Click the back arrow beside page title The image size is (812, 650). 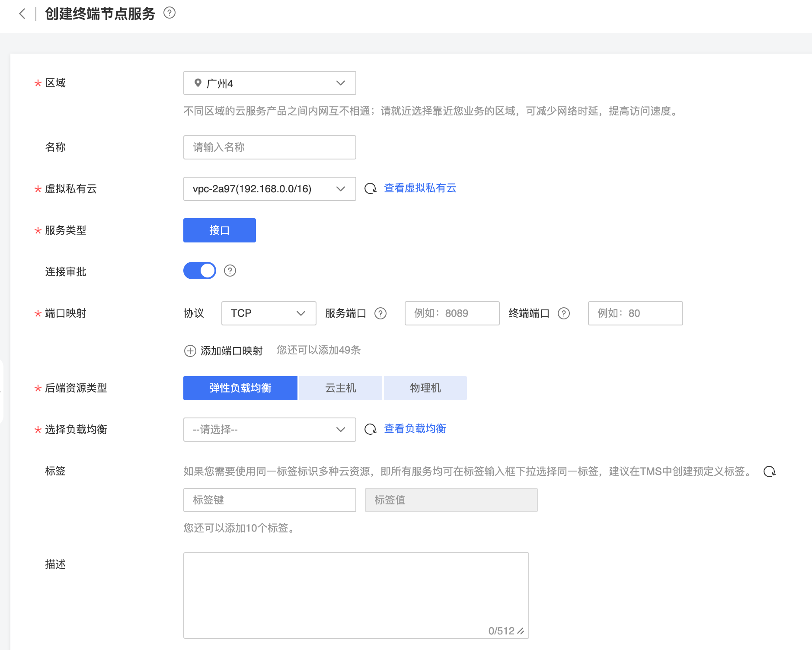coord(22,14)
